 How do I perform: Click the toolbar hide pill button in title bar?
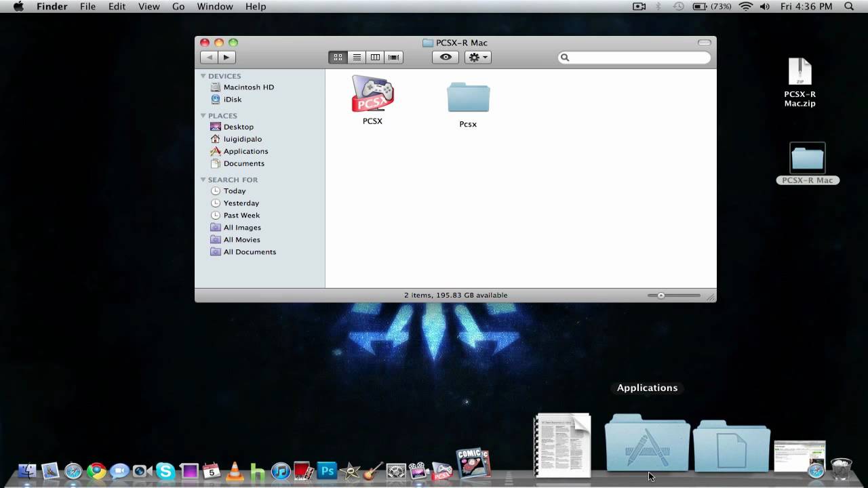click(705, 43)
